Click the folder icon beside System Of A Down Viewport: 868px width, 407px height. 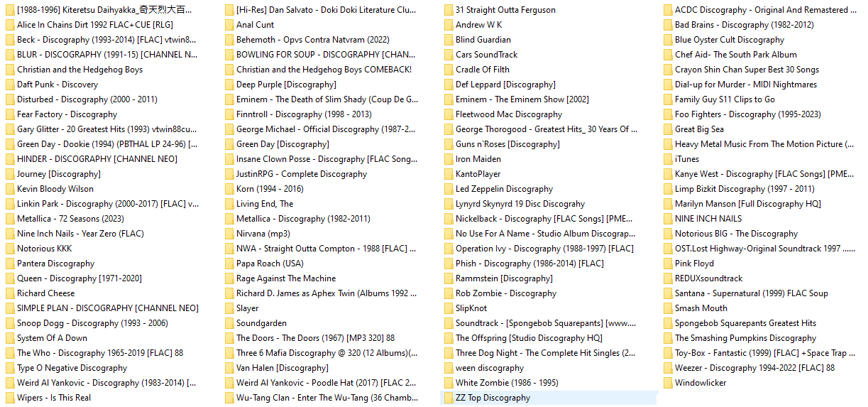[x=9, y=338]
